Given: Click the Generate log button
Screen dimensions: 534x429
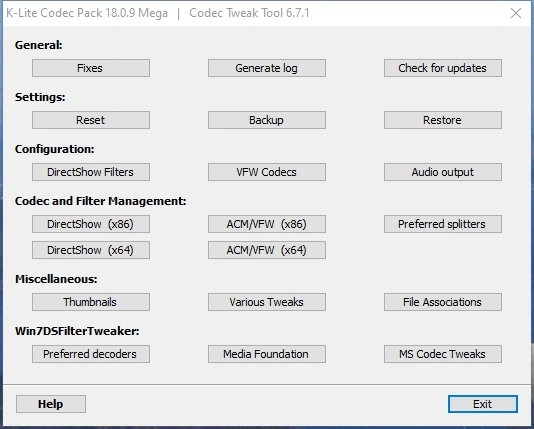Looking at the screenshot, I should coord(267,68).
